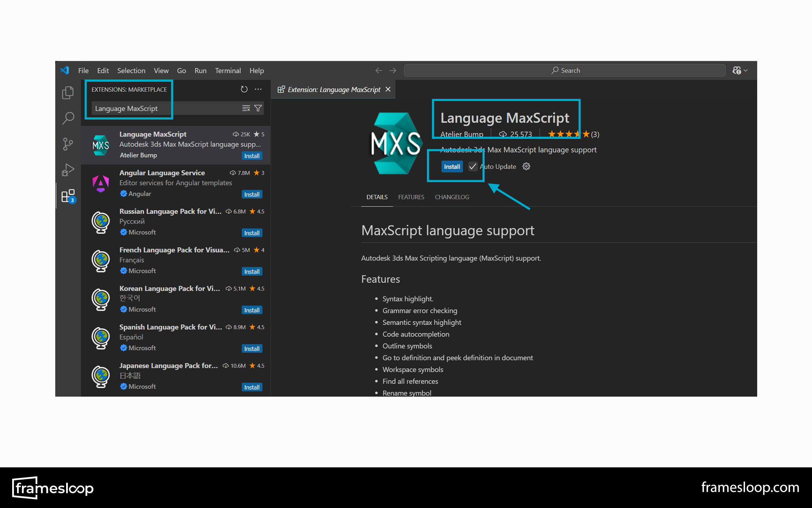This screenshot has height=508, width=812.
Task: Click the Atelier Bump publisher link
Action: tap(462, 134)
